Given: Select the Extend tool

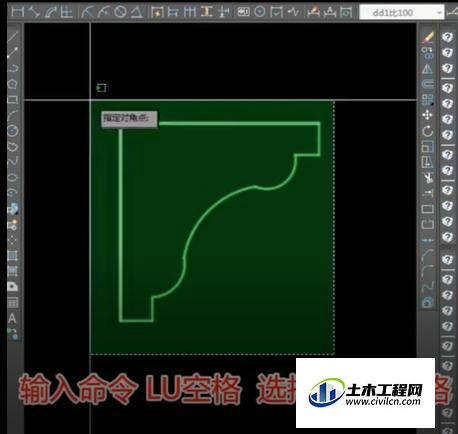Looking at the screenshot, I should point(428,193).
